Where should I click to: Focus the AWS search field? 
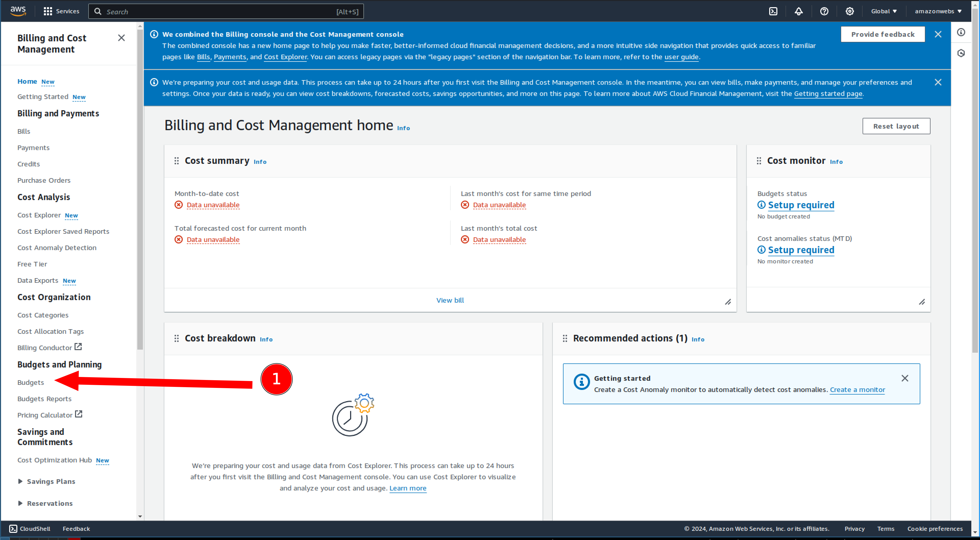226,11
